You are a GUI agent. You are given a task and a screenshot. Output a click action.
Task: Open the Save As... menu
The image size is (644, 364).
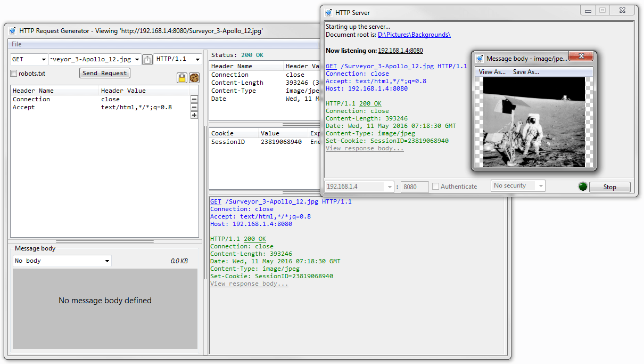click(x=526, y=72)
